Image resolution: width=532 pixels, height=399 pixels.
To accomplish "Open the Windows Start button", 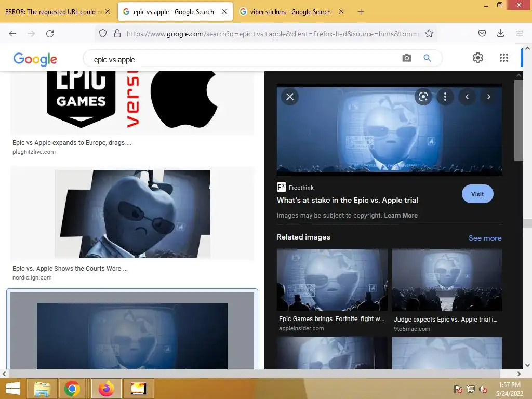I will click(x=12, y=389).
